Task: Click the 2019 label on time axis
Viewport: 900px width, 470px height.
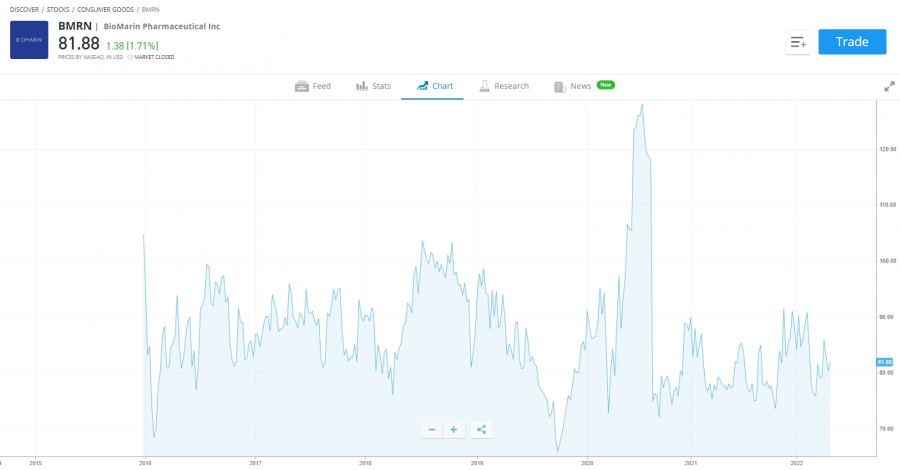Action: tap(476, 463)
